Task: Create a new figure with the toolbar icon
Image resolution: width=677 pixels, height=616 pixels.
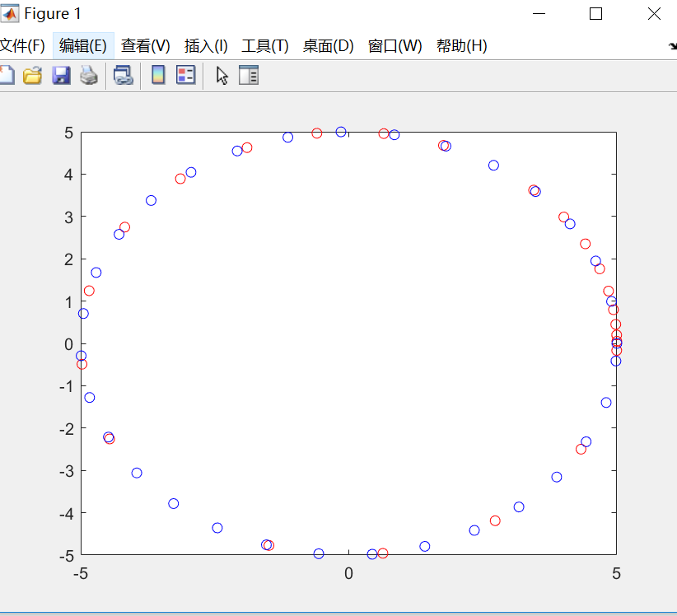Action: pos(7,75)
